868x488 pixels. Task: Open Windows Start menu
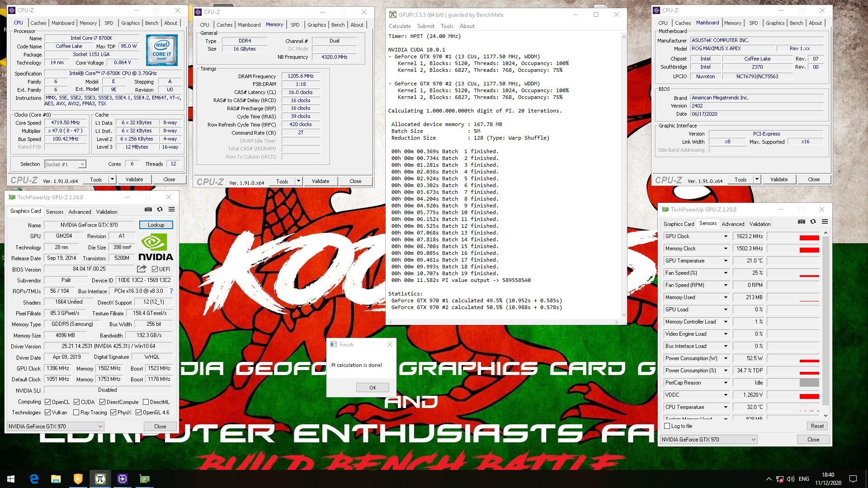(x=11, y=479)
